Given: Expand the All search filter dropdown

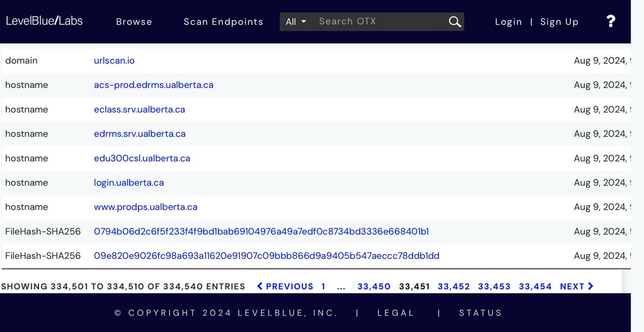Looking at the screenshot, I should coord(296,21).
